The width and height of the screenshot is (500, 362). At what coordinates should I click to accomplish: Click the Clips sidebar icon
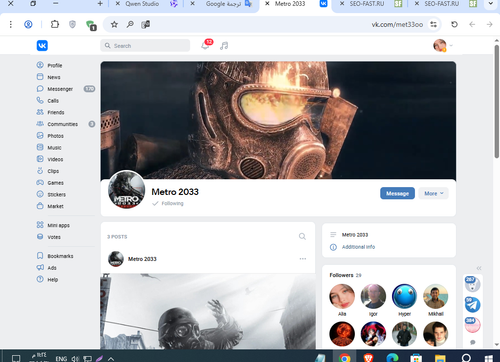point(40,171)
